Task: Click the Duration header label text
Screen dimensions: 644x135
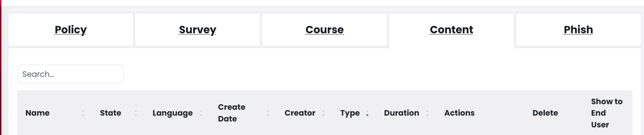Action: [401, 113]
